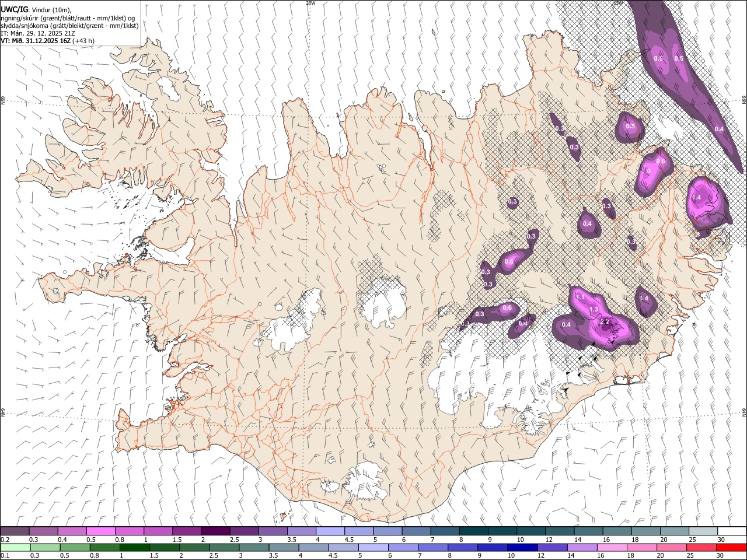Select the lower-row 0.8 green swatch
This screenshot has width=747, height=560.
point(104,547)
